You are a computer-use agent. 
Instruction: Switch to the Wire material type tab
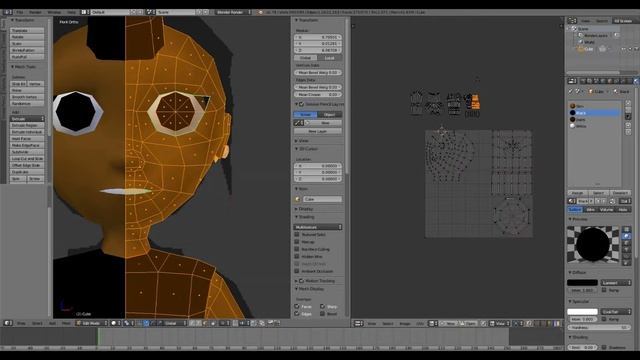click(590, 210)
